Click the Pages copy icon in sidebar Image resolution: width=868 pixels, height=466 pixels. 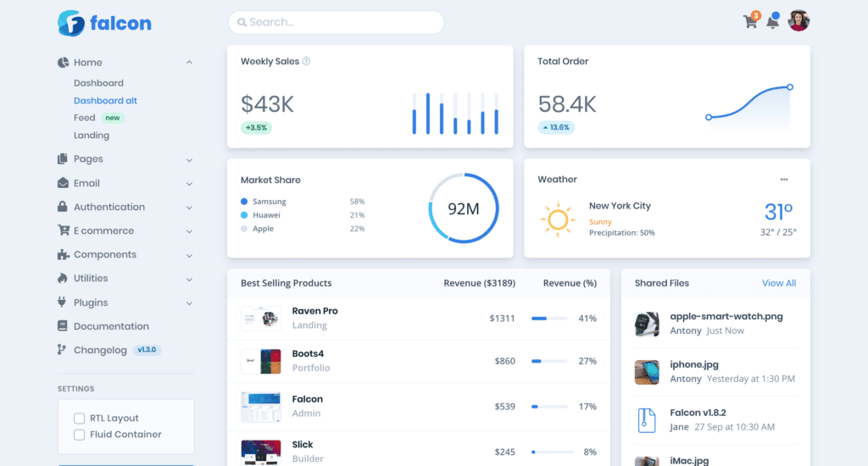63,158
